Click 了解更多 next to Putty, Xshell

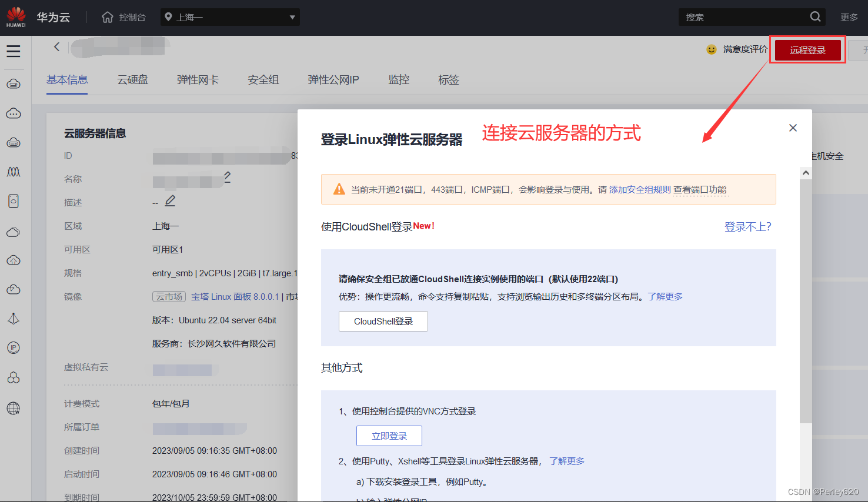567,461
